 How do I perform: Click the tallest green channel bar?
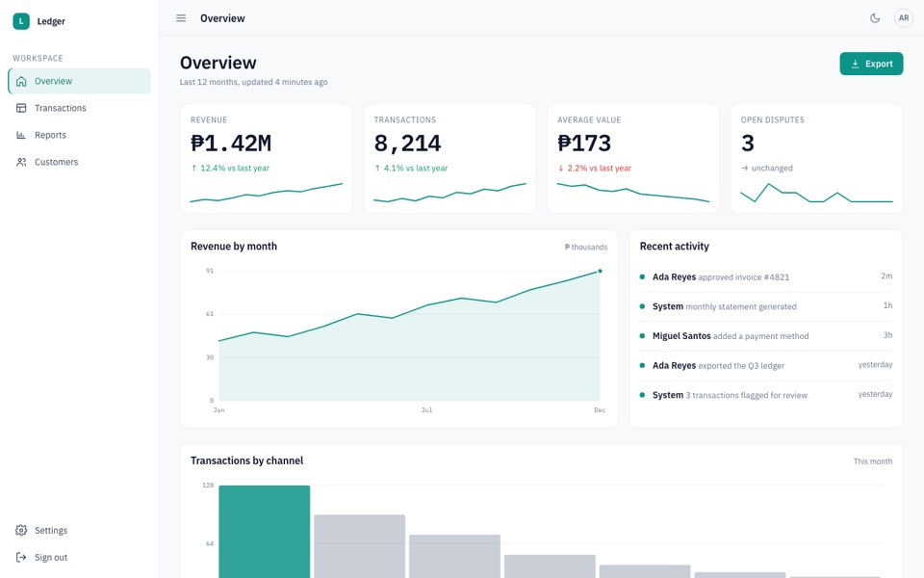265,532
